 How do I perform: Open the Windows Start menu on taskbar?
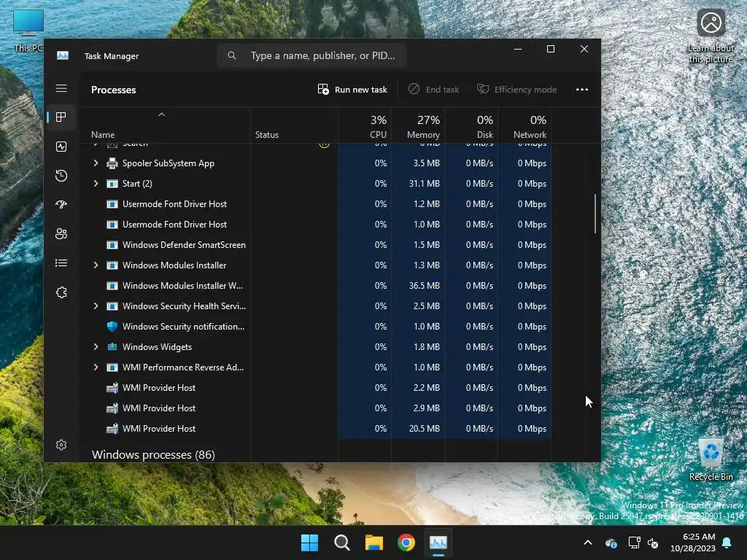point(309,542)
